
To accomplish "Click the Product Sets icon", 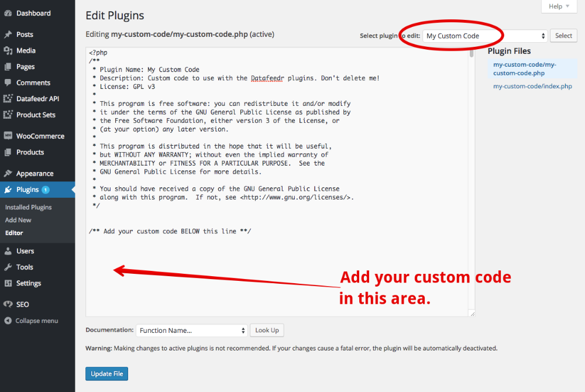I will pos(8,115).
